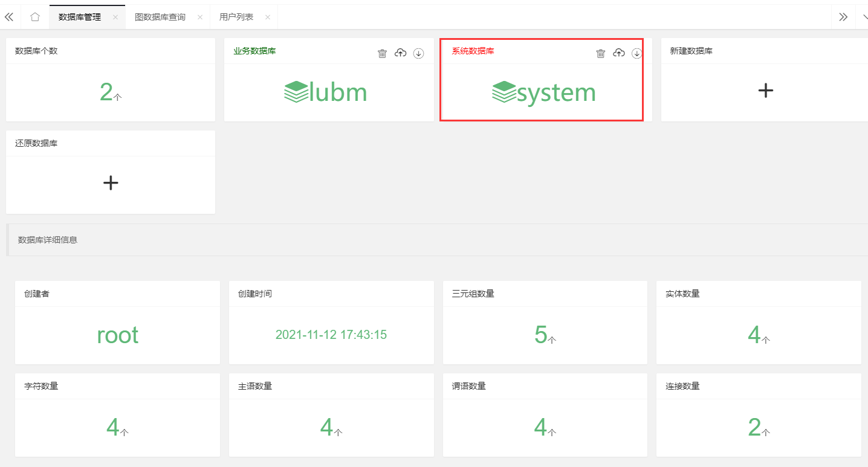The height and width of the screenshot is (467, 868).
Task: Delete the lubm business database via trash icon
Action: (382, 53)
